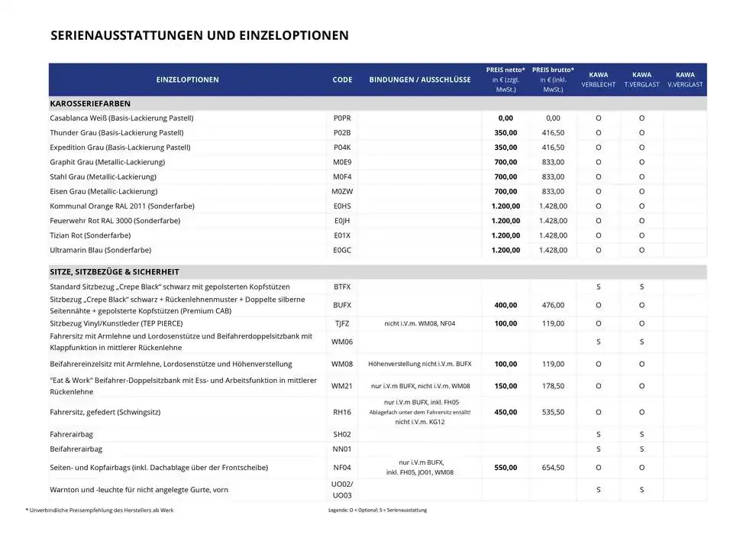Click the CODE column header

tap(341, 79)
